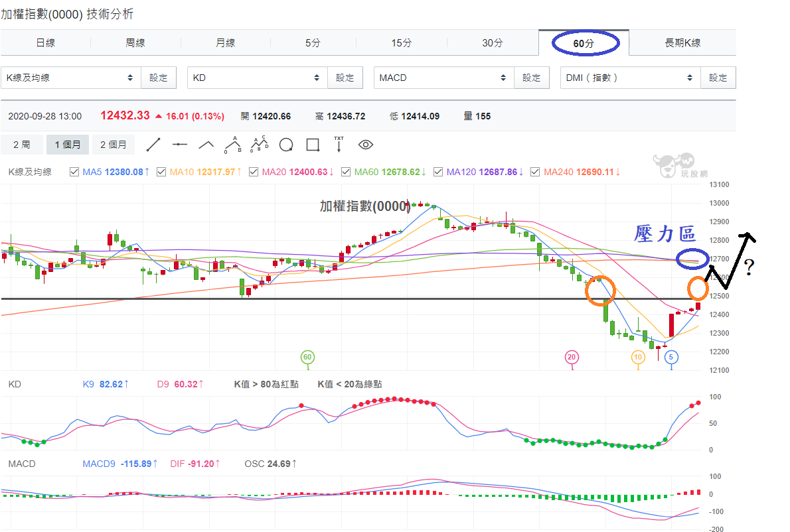790x532 pixels.
Task: Select the TXT text annotation tool
Action: pos(339,145)
